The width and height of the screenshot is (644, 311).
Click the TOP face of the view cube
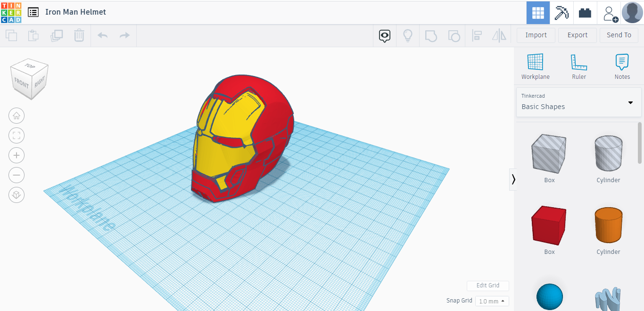(x=30, y=66)
